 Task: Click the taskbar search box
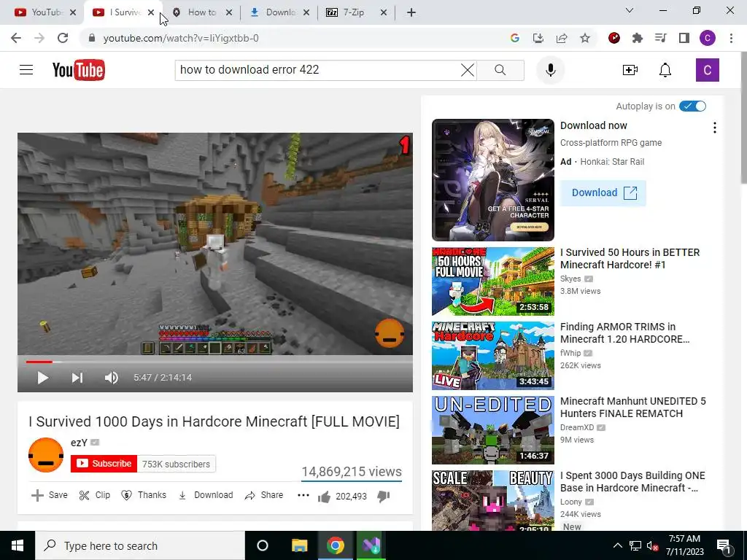(140, 545)
